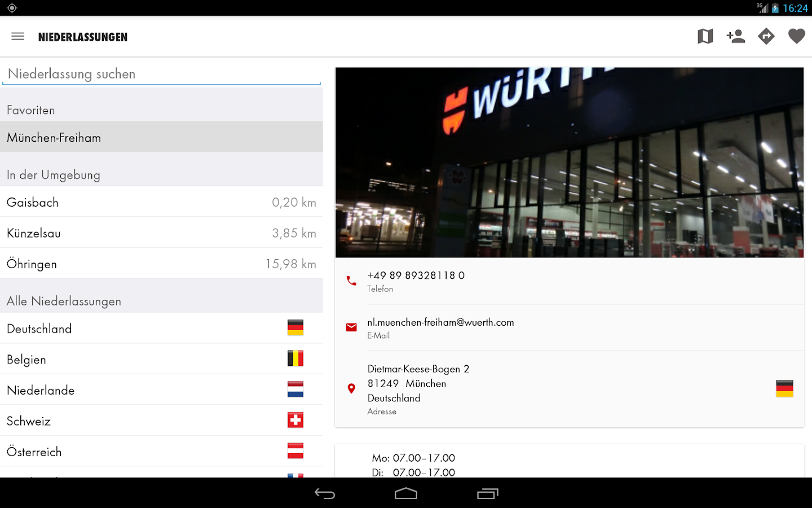Tap the '0,20 km' distance value
Image resolution: width=812 pixels, height=508 pixels.
pos(294,202)
